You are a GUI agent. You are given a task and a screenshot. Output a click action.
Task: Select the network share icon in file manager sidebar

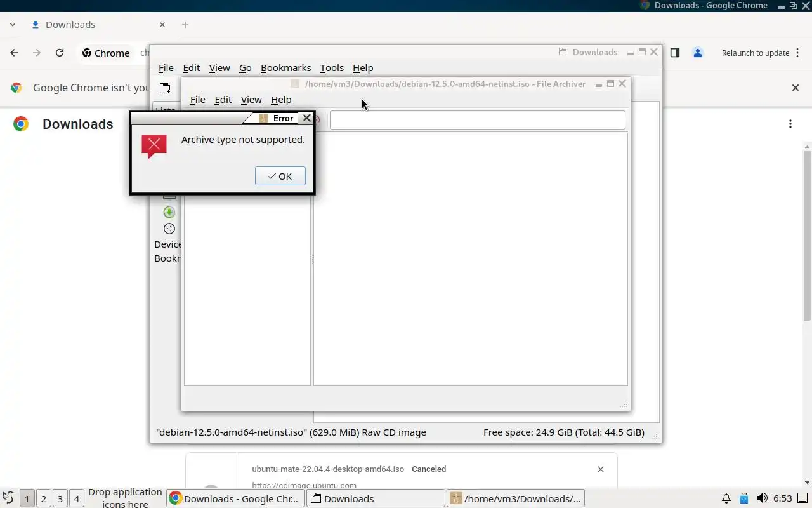click(x=169, y=229)
